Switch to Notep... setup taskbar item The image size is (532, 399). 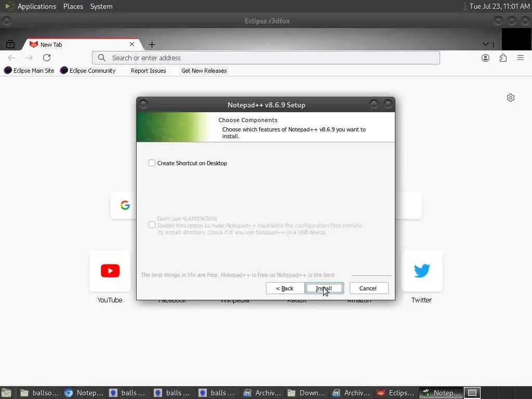441,393
